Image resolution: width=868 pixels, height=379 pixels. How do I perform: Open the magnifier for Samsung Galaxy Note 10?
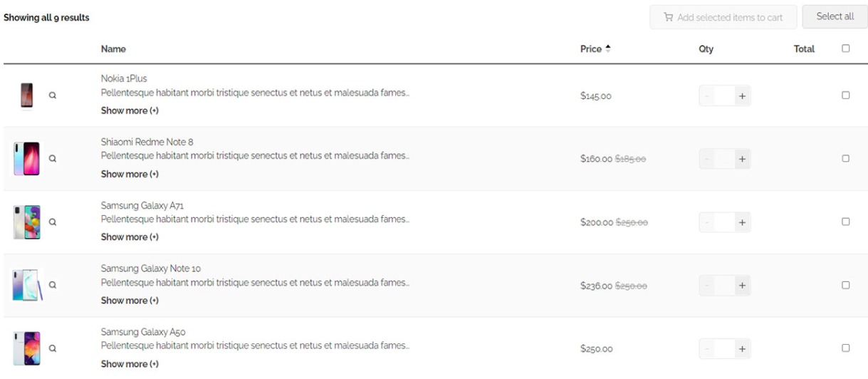pyautogui.click(x=52, y=285)
